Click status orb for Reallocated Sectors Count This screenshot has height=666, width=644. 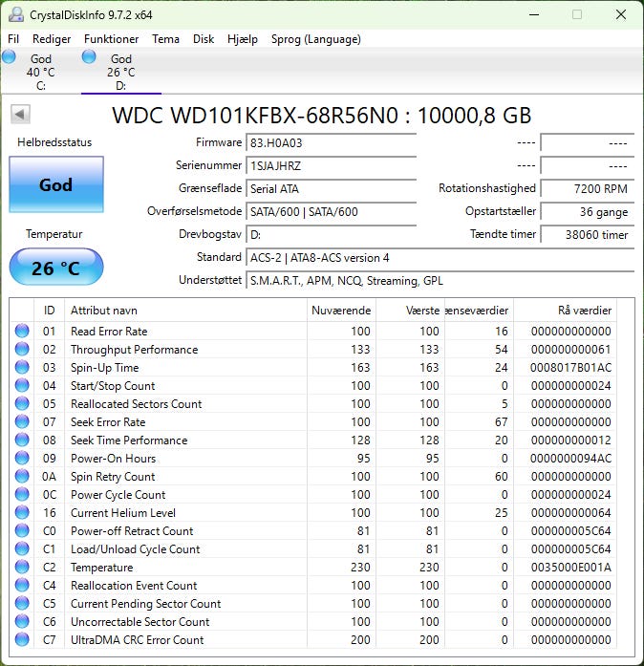(22, 404)
